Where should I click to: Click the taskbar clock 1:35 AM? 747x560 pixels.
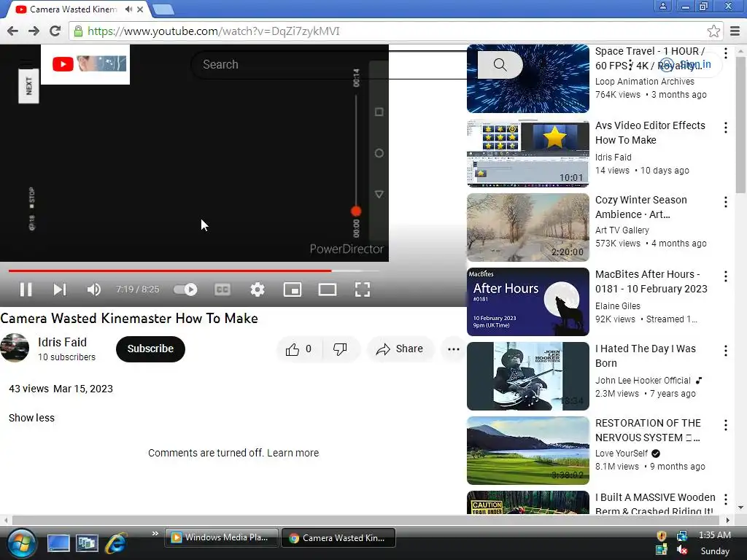715,535
